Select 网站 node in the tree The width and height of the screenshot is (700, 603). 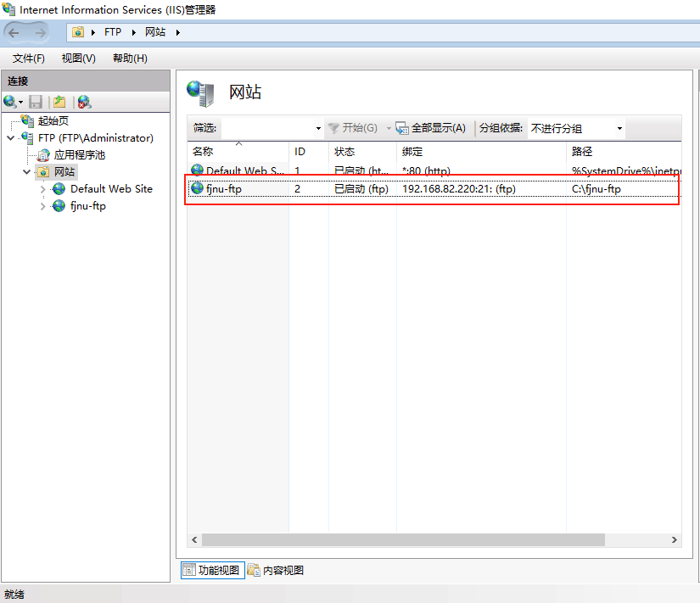(64, 172)
